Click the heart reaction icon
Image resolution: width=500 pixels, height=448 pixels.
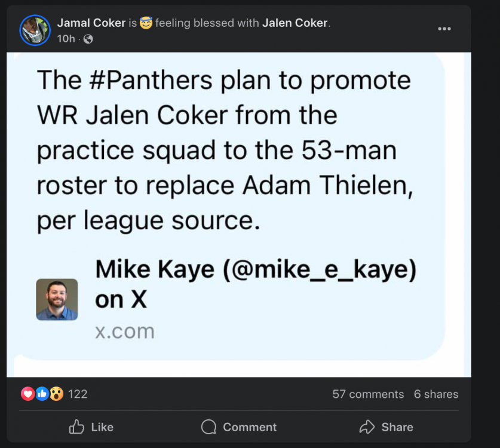coord(27,394)
